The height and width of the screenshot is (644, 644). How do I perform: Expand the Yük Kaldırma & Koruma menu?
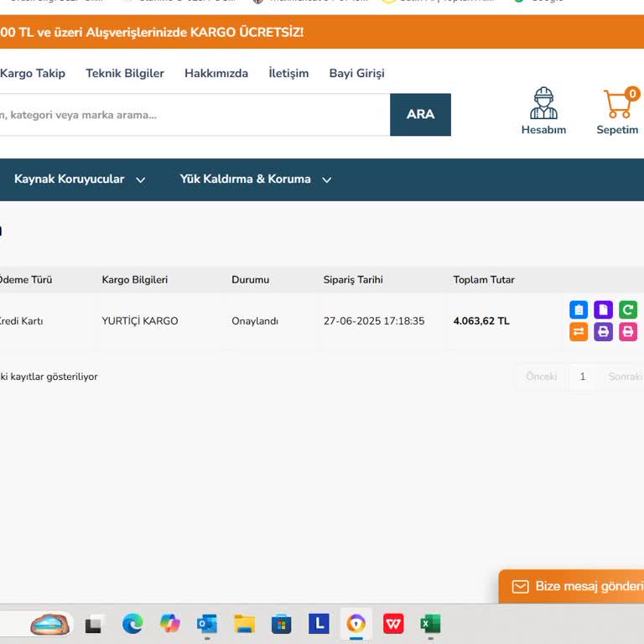coord(256,179)
